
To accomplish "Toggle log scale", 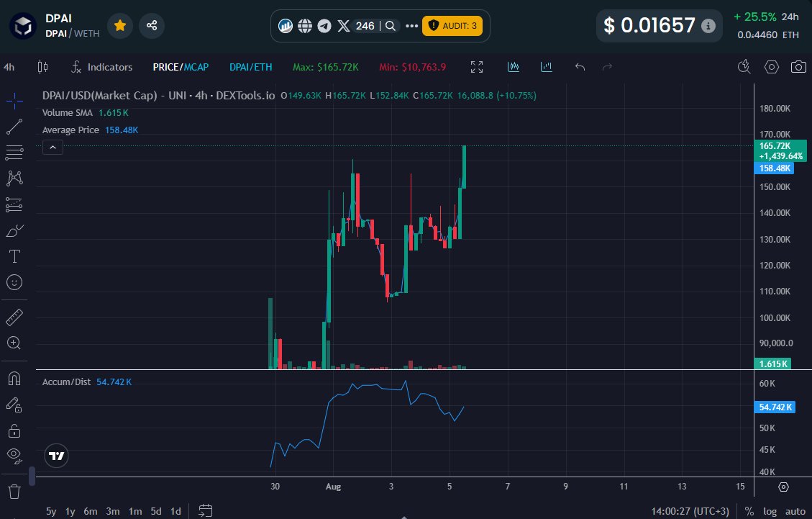I will click(770, 511).
